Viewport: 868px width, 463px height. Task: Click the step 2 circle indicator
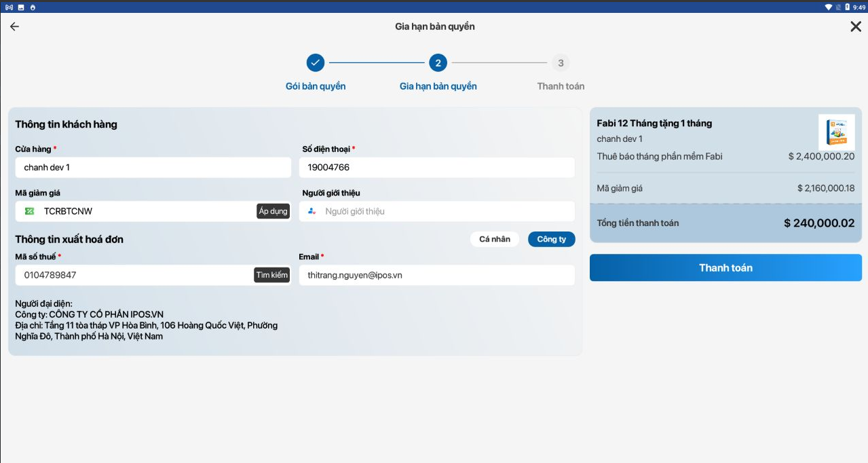[x=438, y=63]
